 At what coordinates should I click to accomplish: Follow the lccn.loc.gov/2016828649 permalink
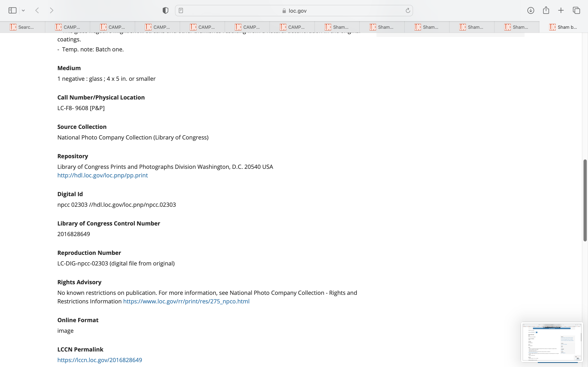click(100, 360)
